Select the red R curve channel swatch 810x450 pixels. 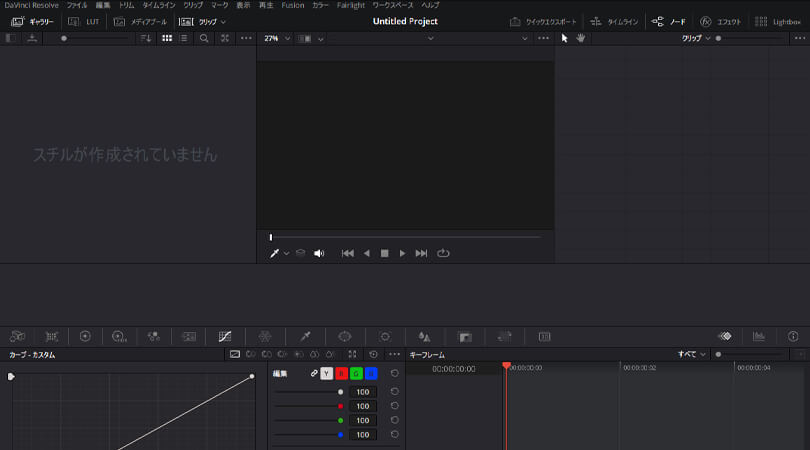[x=341, y=373]
